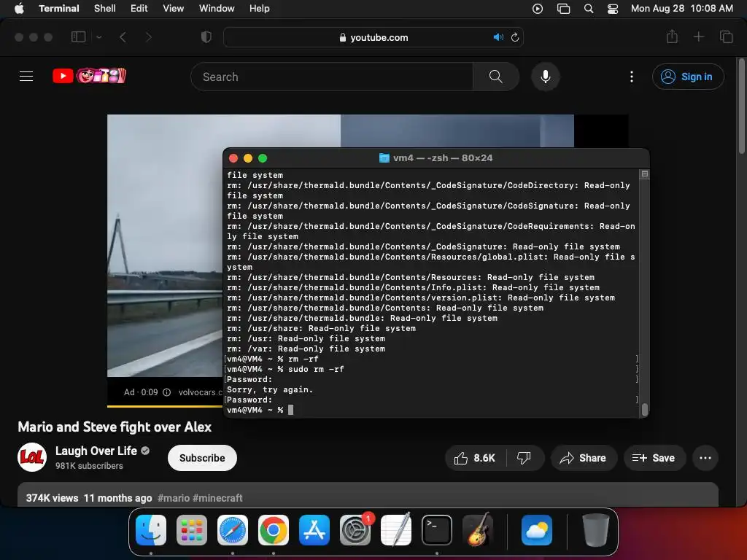Click the date and time in menu bar
747x560 pixels.
coord(682,9)
